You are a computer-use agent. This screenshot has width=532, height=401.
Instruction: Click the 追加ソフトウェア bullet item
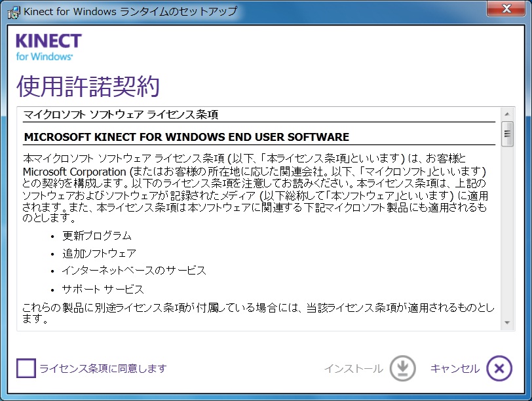pos(99,254)
